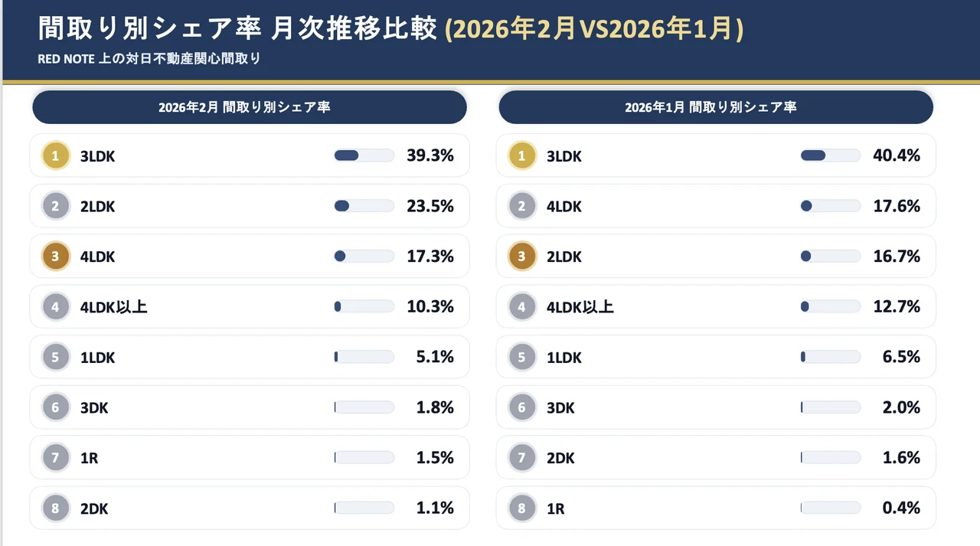Click the gold rank 1 badge in February list
This screenshot has width=980, height=546.
(x=55, y=156)
